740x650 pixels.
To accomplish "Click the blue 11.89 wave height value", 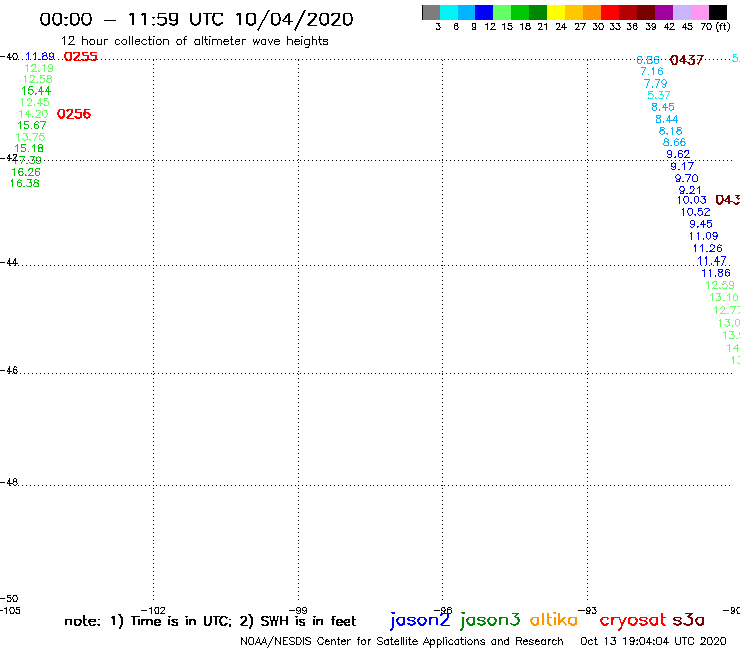I will 40,57.
